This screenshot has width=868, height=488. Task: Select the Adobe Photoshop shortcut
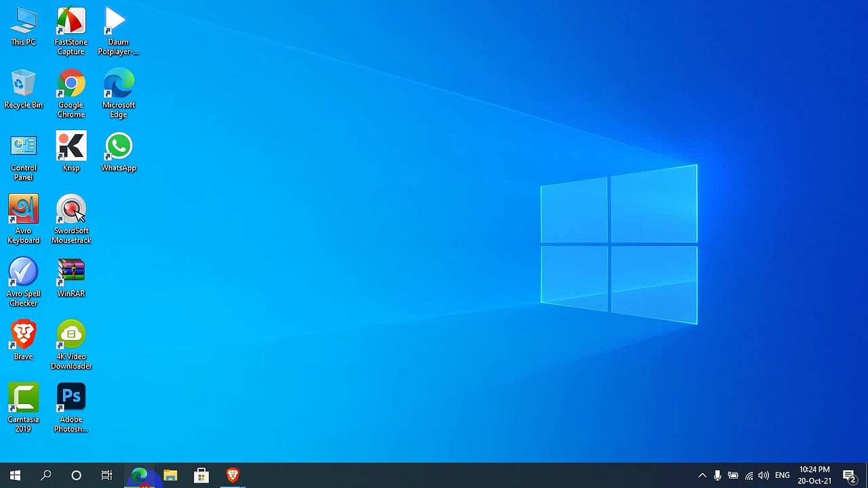tap(71, 409)
